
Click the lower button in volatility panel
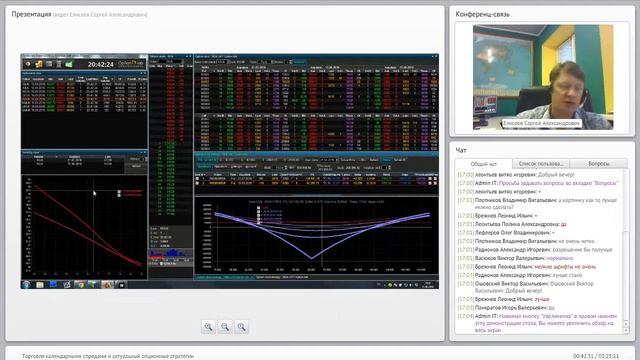tap(136, 166)
